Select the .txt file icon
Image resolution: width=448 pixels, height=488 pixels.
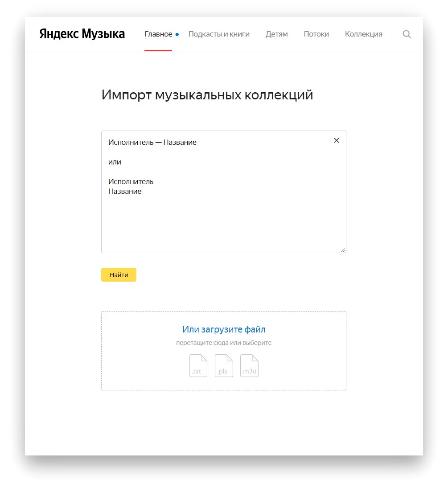tap(198, 366)
